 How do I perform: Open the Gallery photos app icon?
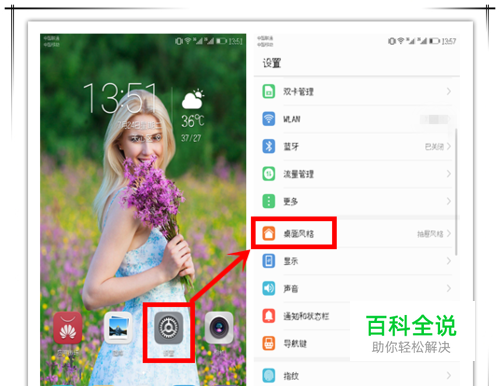[118, 328]
